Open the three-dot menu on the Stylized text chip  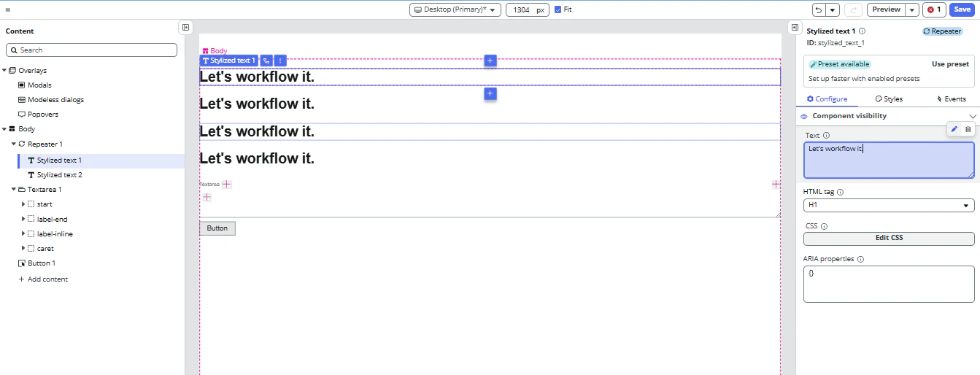280,61
